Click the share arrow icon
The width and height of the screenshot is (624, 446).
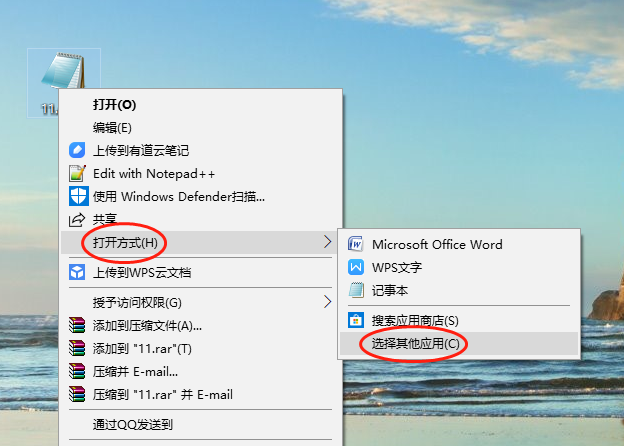click(77, 219)
